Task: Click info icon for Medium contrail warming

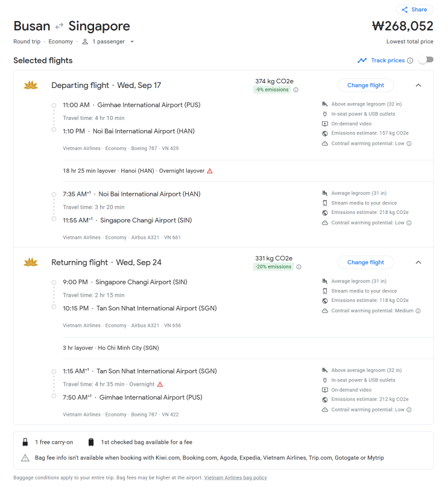Action: 418,311
